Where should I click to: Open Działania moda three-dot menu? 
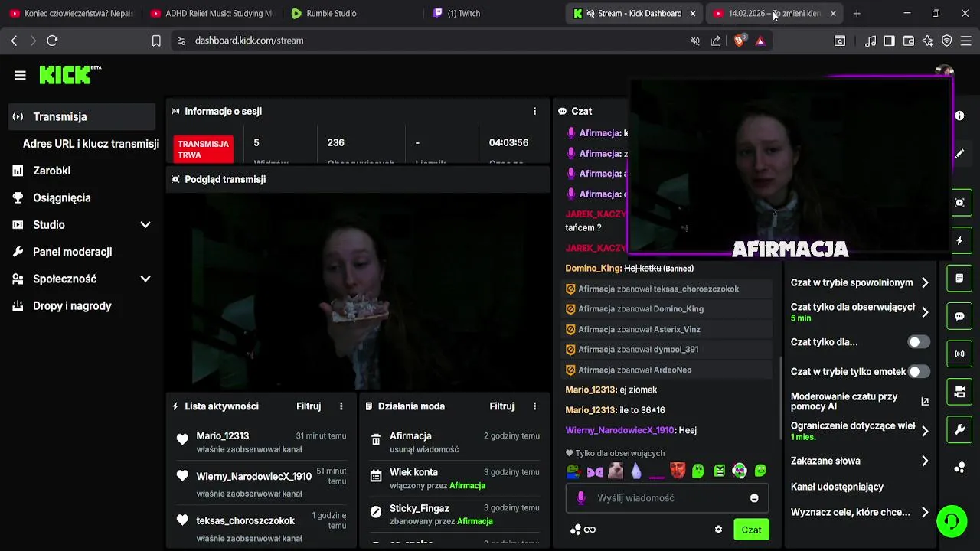tap(534, 406)
